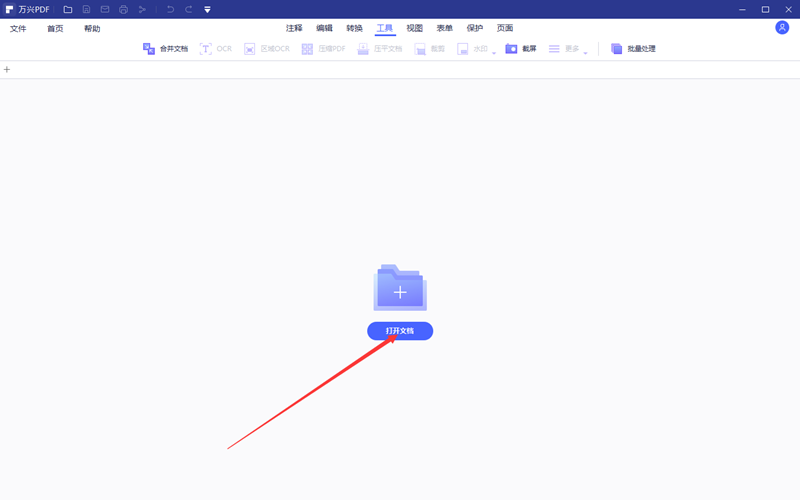Screen dimensions: 800x500
Task: Click the open folder icon in title bar
Action: click(68, 9)
